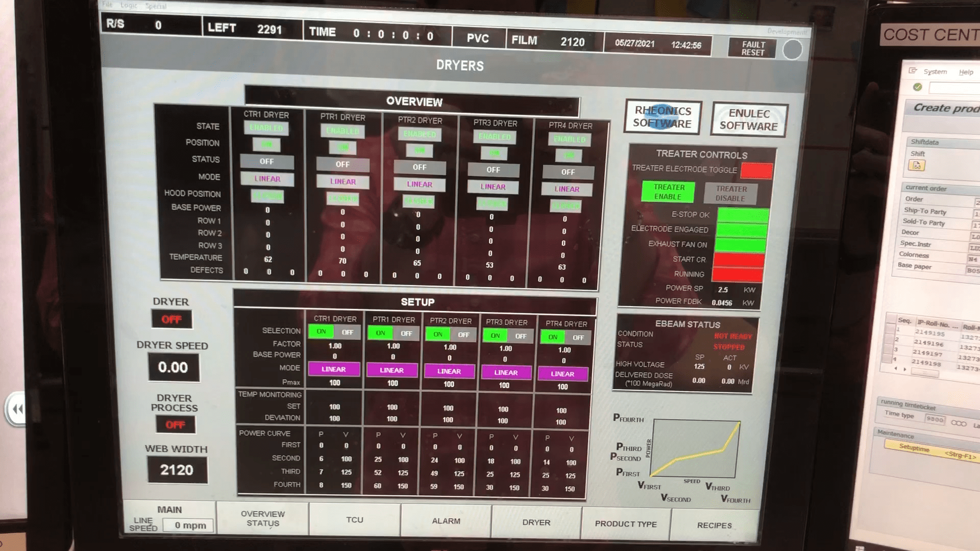980x551 pixels.
Task: Switch to DRYER tab
Action: click(536, 522)
